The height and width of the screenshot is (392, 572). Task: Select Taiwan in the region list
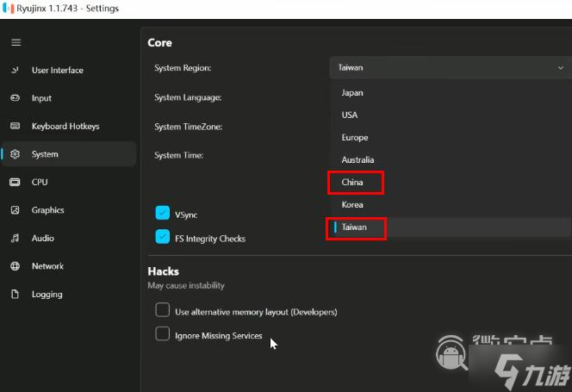tap(451, 227)
